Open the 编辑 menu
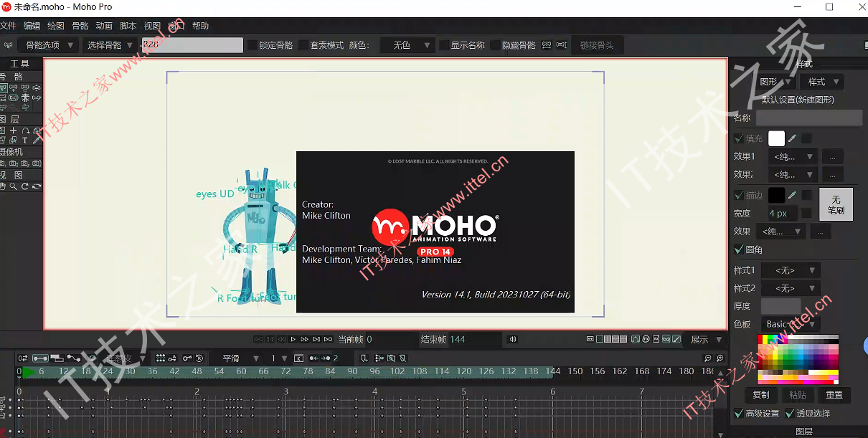 32,26
